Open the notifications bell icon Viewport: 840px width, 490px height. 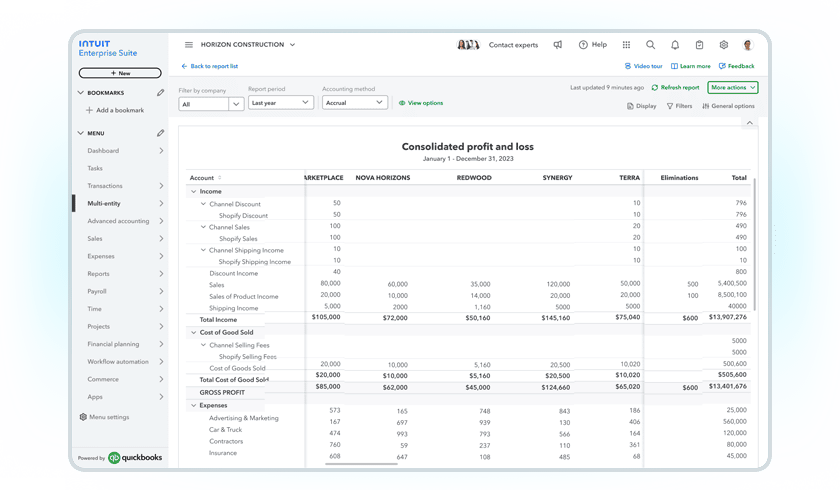pos(675,45)
